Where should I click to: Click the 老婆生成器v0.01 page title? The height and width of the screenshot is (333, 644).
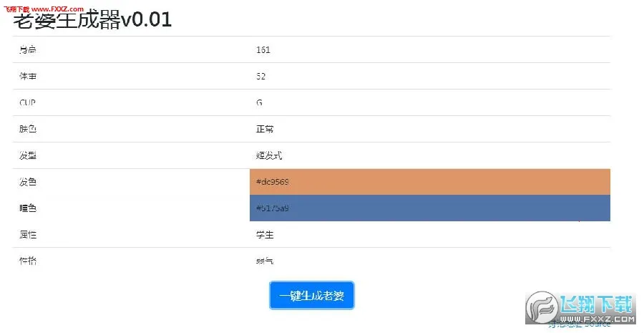(x=92, y=19)
